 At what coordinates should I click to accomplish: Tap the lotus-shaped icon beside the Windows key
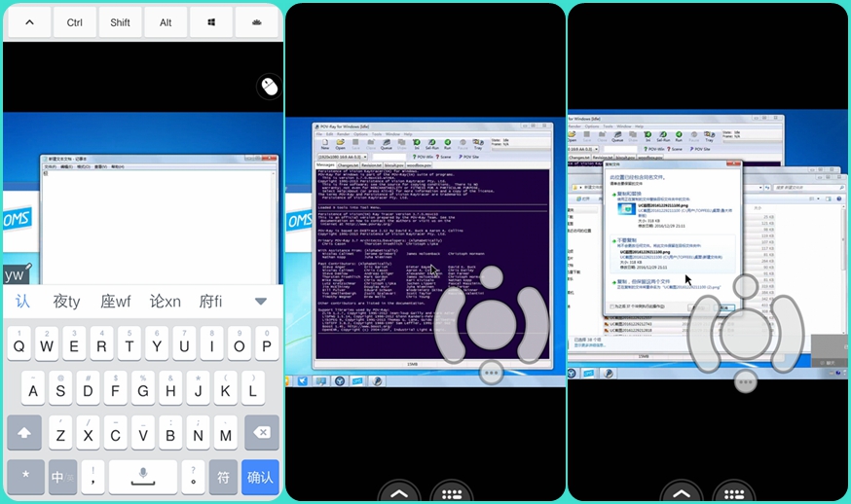pyautogui.click(x=257, y=22)
